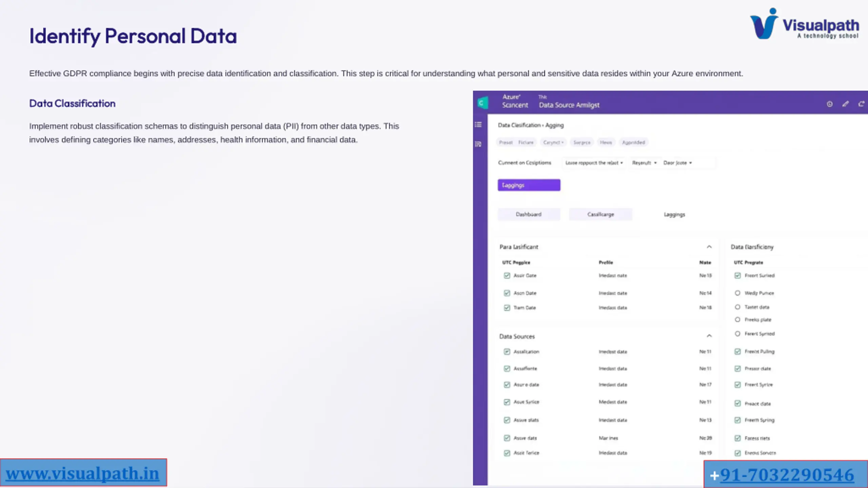Image resolution: width=868 pixels, height=488 pixels.
Task: Open the list menu icon in purple sidebar
Action: (478, 125)
